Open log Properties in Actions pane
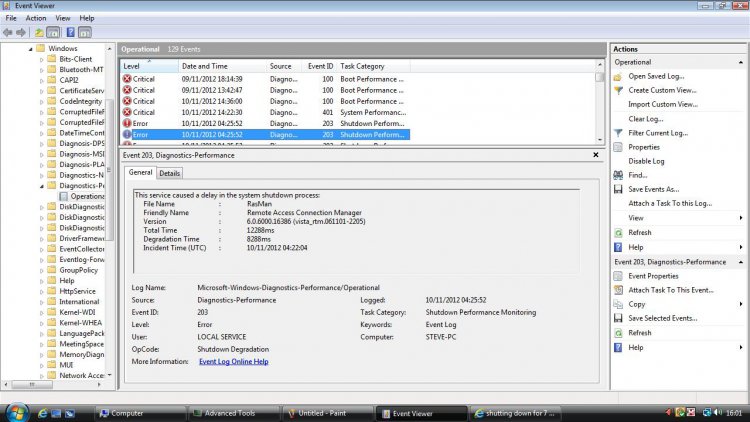Image resolution: width=750 pixels, height=422 pixels. [644, 147]
